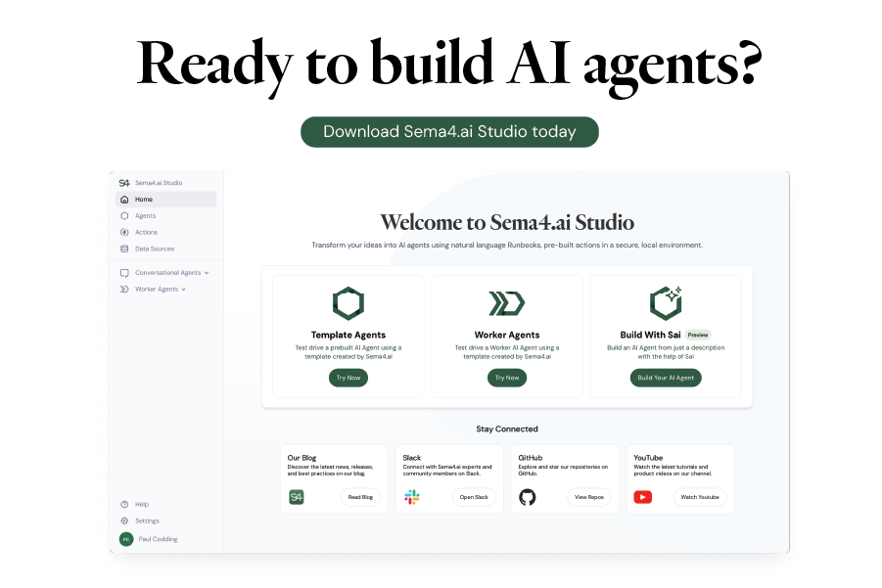
Task: Click the Build With Sai sparkle icon
Action: [x=666, y=303]
